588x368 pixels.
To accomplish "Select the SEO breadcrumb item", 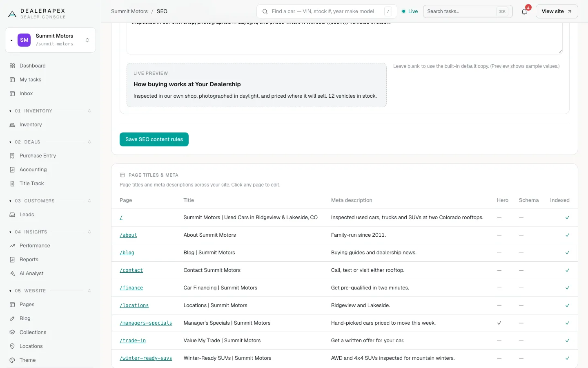I will point(162,11).
